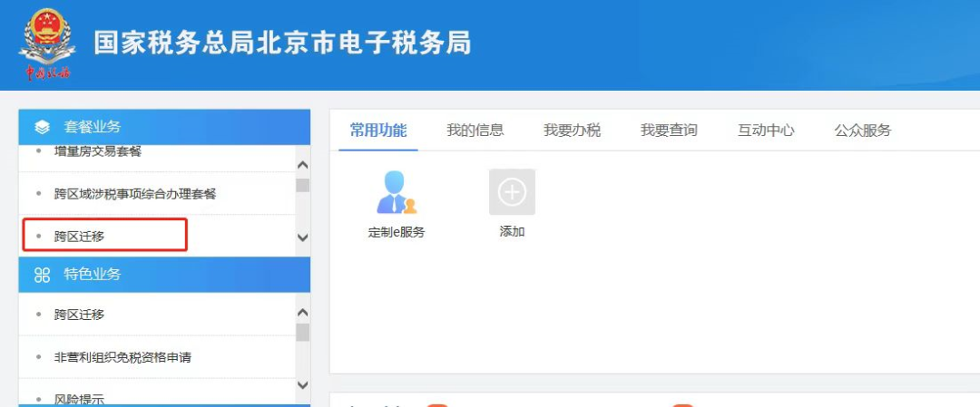Click the down arrow in 套餐业务 scrollbar

pyautogui.click(x=302, y=237)
